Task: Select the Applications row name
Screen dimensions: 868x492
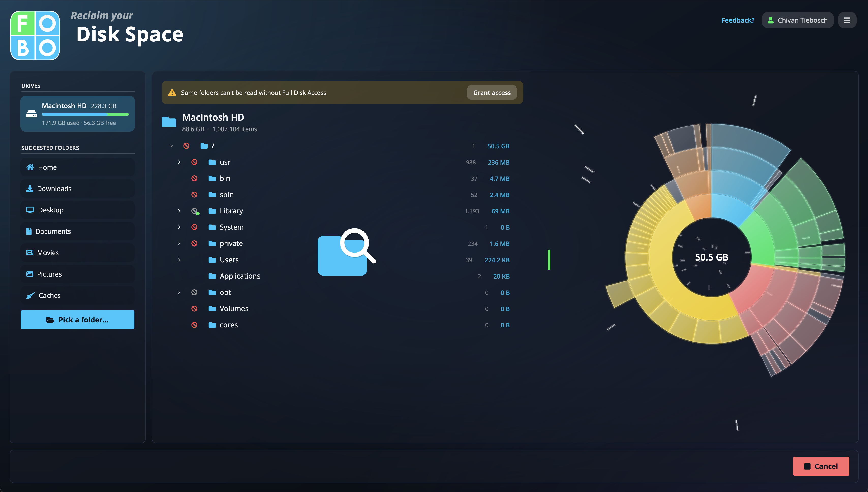Action: click(240, 276)
